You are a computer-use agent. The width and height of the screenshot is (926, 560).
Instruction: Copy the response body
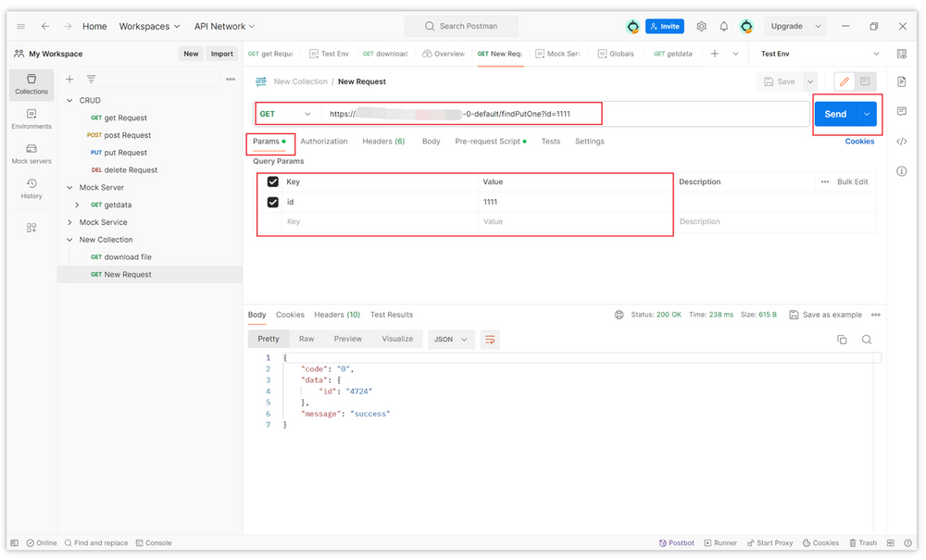click(842, 340)
